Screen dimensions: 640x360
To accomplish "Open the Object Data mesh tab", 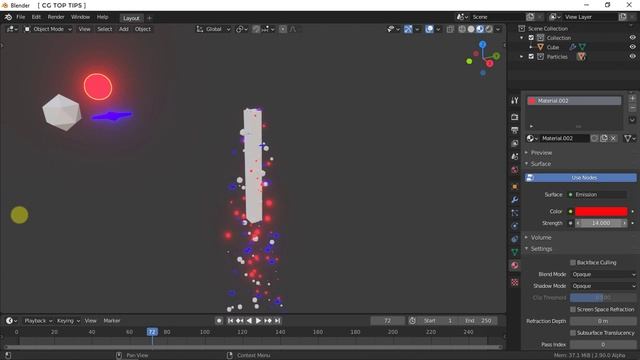I will click(x=515, y=252).
